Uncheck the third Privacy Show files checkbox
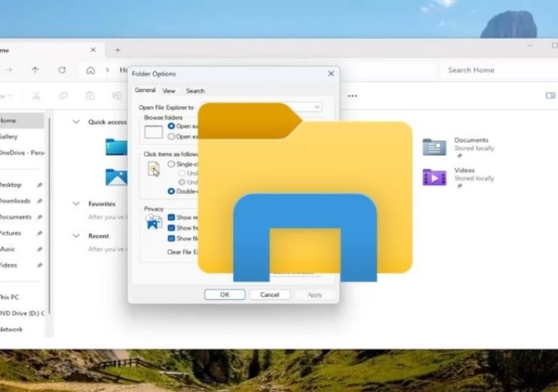This screenshot has height=392, width=558. (x=171, y=238)
